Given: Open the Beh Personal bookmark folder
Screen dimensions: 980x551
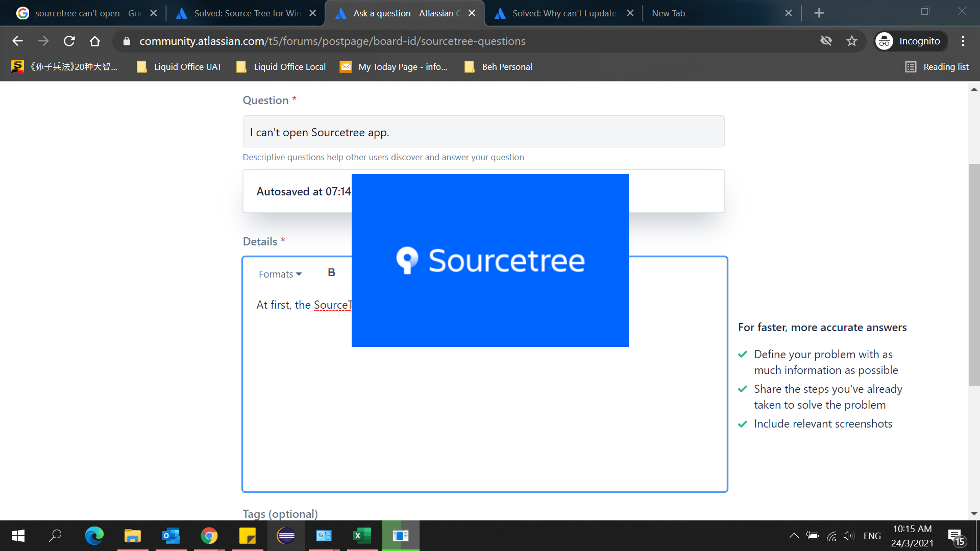Looking at the screenshot, I should (499, 67).
